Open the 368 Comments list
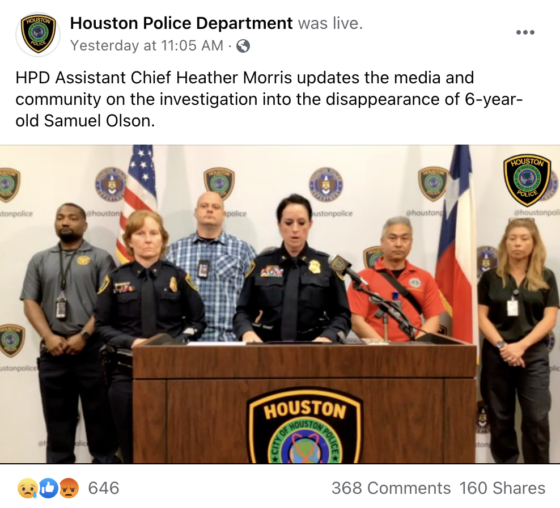 click(391, 488)
